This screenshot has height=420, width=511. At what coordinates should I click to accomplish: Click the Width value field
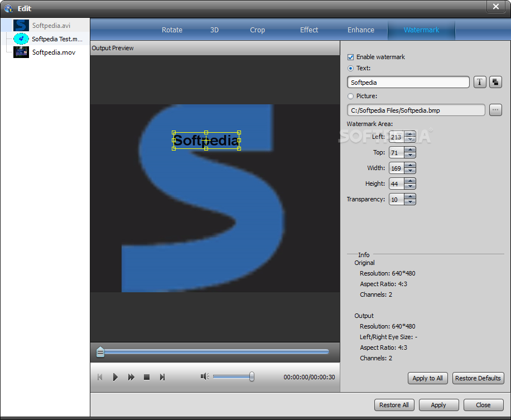point(396,168)
